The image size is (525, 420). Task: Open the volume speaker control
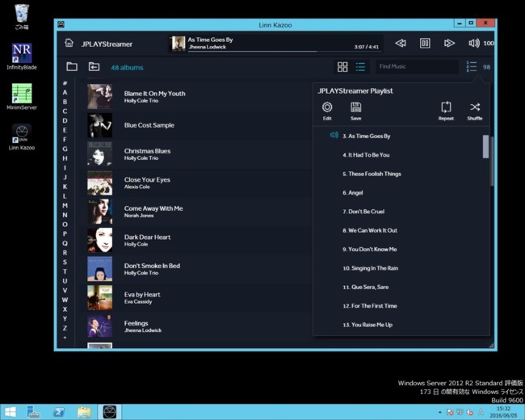pos(474,43)
